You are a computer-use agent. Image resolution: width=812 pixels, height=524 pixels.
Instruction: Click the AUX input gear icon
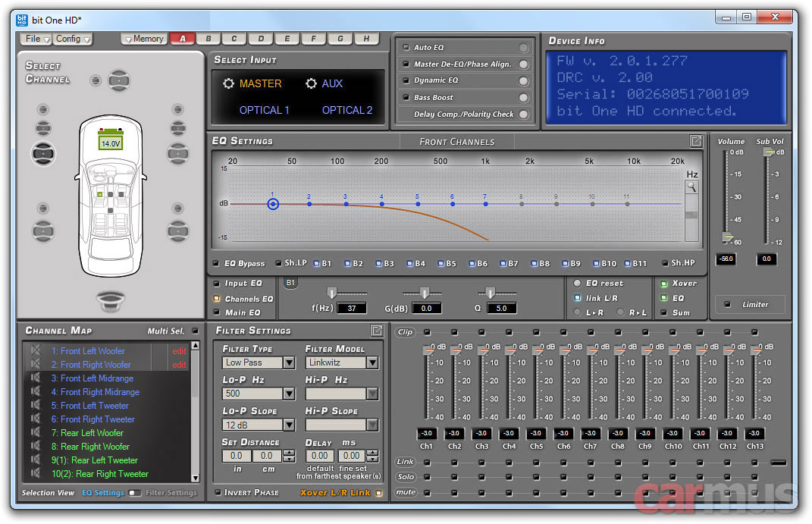pyautogui.click(x=311, y=83)
